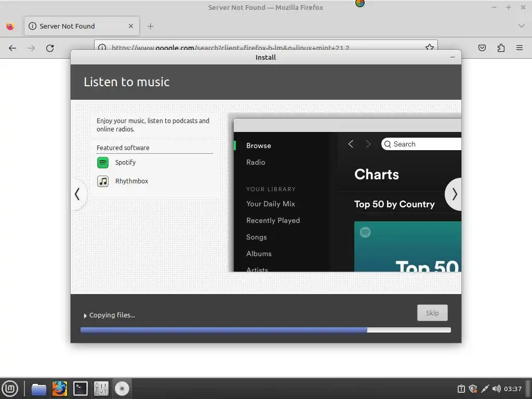Click the Spotify icon in featured software
Image resolution: width=532 pixels, height=399 pixels.
pos(103,163)
